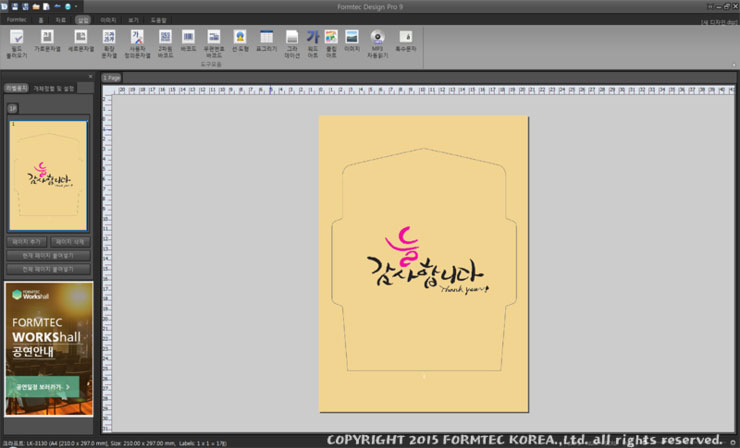The height and width of the screenshot is (448, 740).
Task: Select the 확장 문자열 extended text tool
Action: point(109,44)
